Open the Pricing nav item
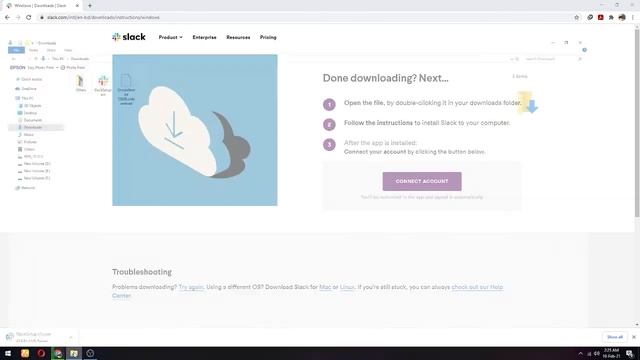The image size is (640, 360). coord(268,37)
